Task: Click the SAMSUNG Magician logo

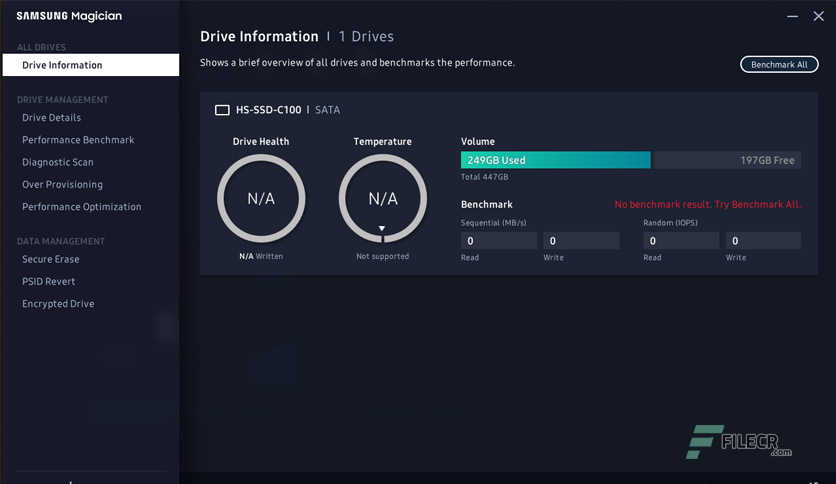Action: tap(69, 16)
